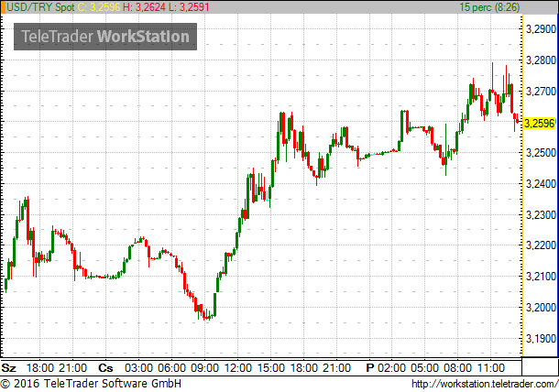Click the 05:00 time axis label
The image size is (559, 392).
coord(424,368)
